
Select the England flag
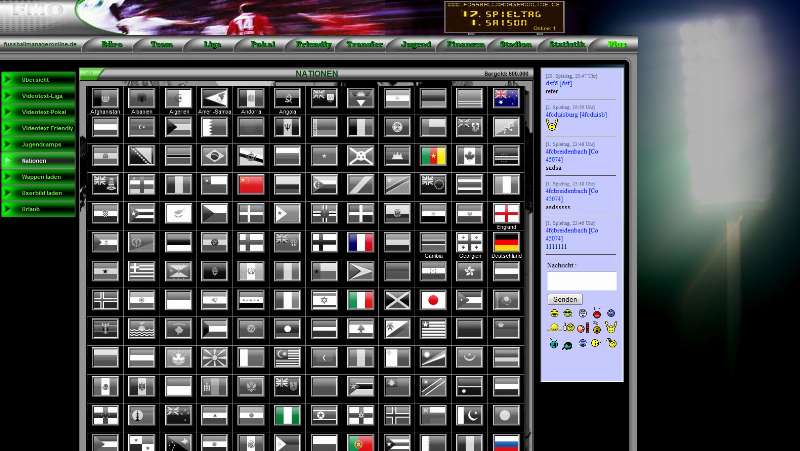506,214
